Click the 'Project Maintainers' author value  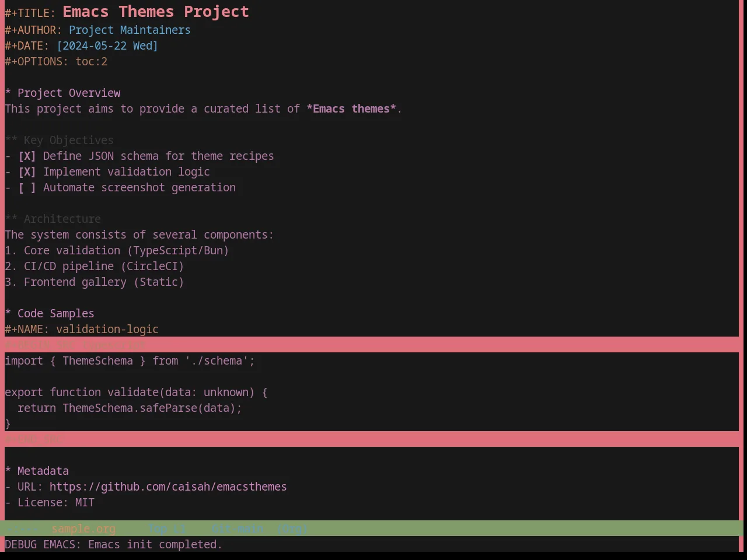click(130, 30)
